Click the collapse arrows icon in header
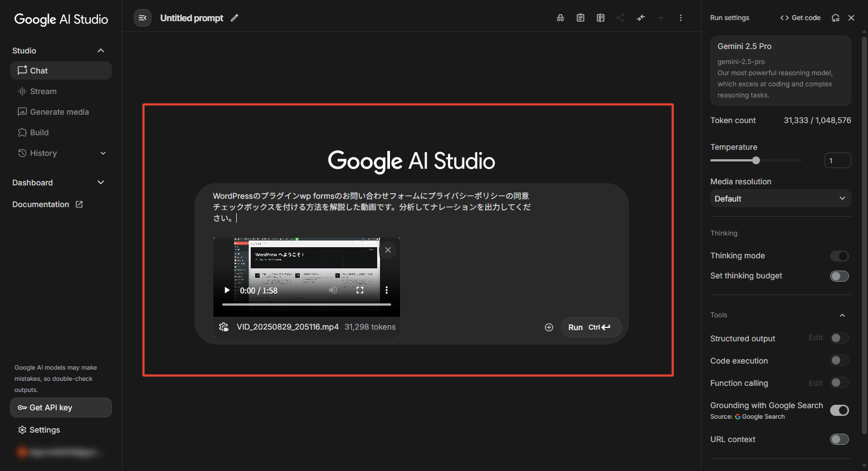868x471 pixels. click(x=641, y=18)
